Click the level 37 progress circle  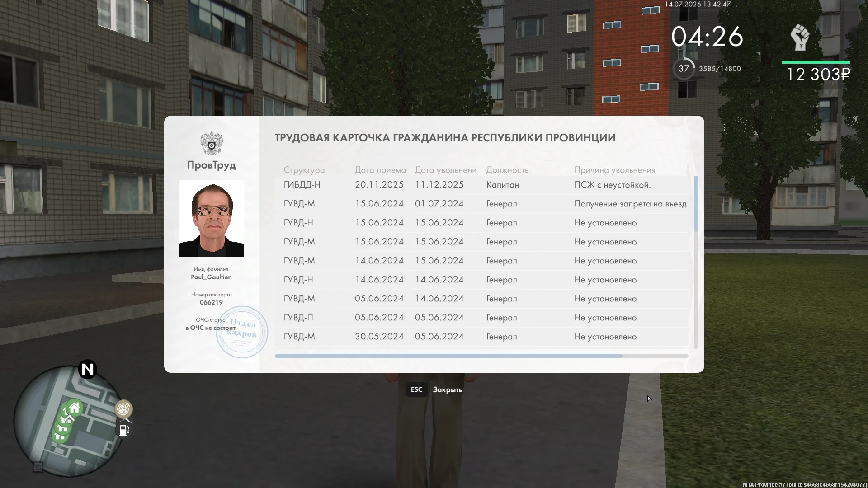pos(684,69)
